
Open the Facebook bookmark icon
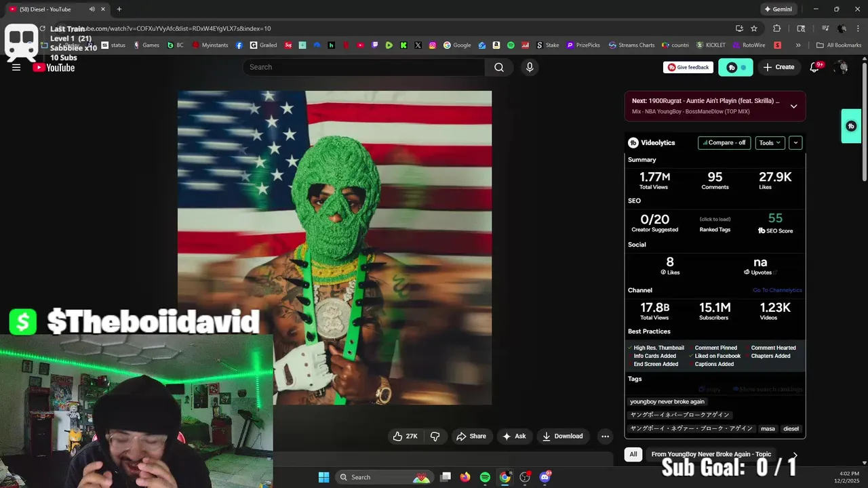(239, 45)
